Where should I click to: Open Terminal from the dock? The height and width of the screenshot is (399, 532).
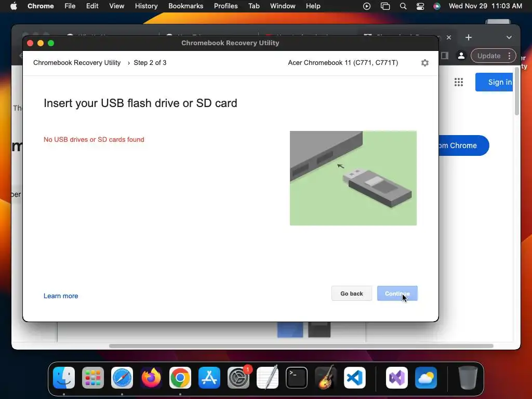[297, 378]
